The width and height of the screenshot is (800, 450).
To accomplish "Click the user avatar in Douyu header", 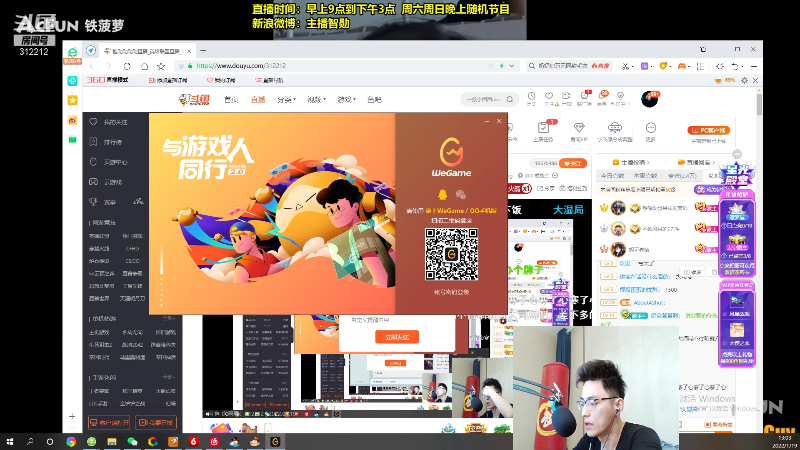I will coord(649,99).
